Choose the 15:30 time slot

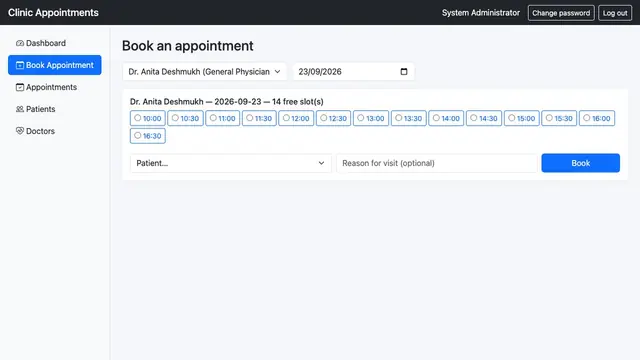559,118
